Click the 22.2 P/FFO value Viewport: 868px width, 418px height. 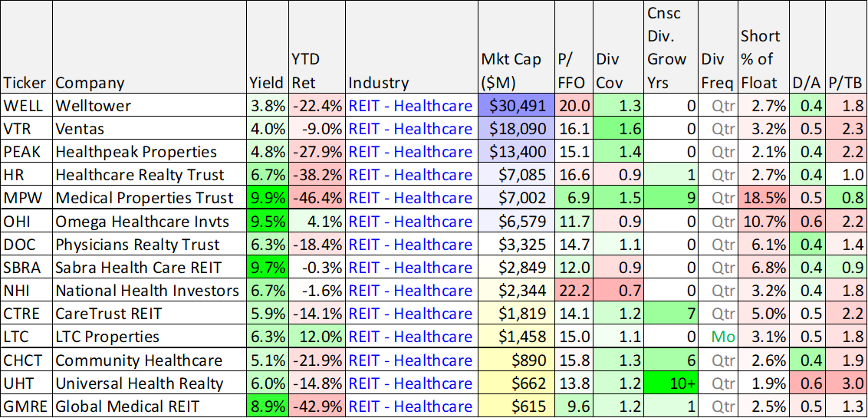574,291
